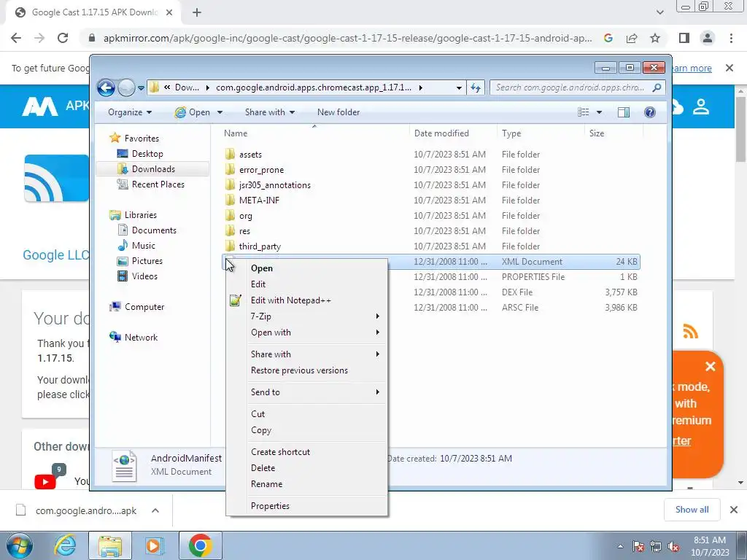Toggle the preview pane icon
This screenshot has height=560, width=747.
tap(624, 112)
